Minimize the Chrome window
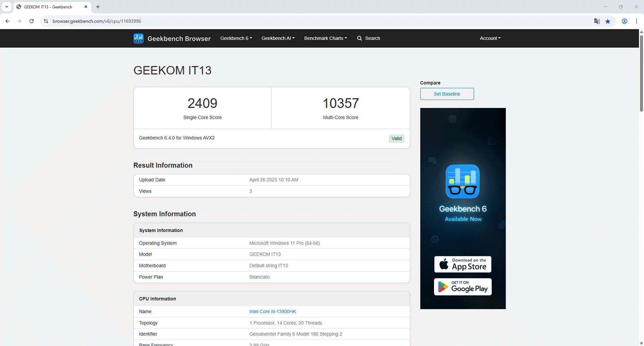Viewport: 644px width, 346px height. pyautogui.click(x=605, y=7)
